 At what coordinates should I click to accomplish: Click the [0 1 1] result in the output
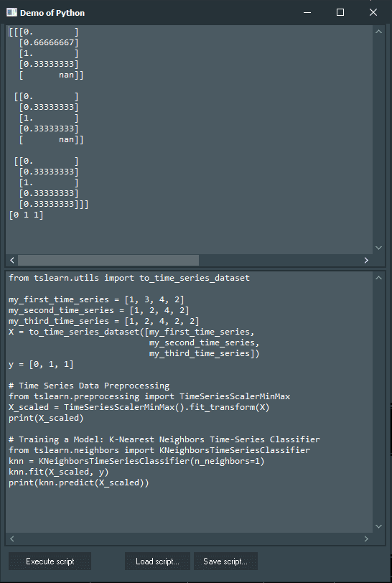click(x=26, y=215)
